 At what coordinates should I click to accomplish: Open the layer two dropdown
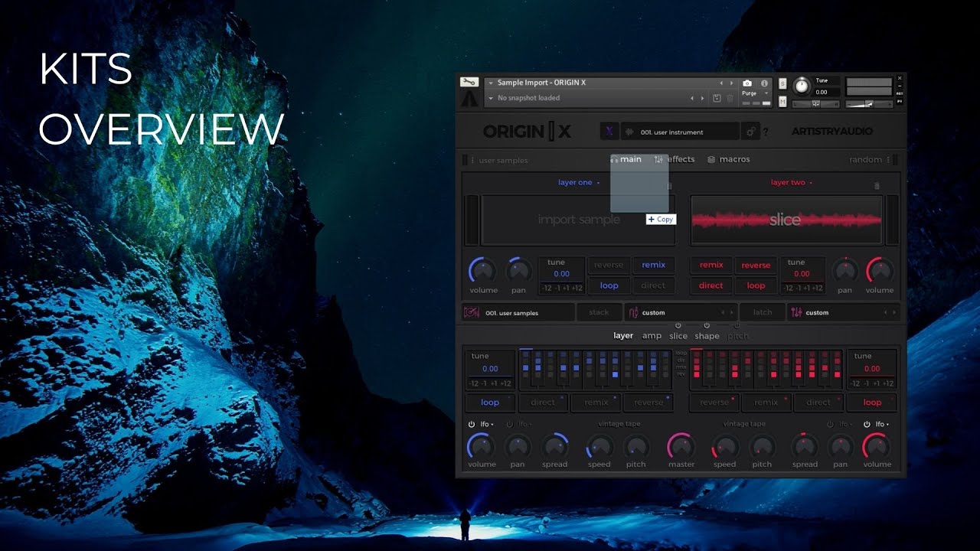coord(792,183)
